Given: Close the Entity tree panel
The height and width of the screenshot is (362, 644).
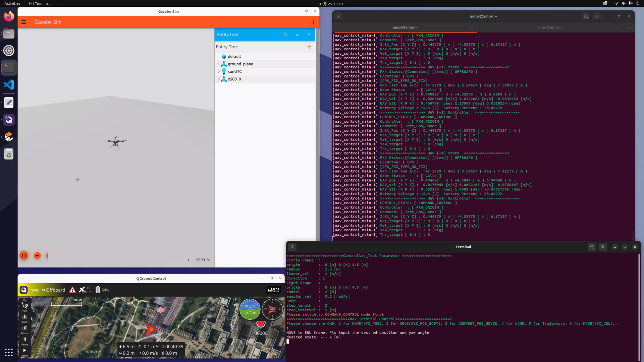Looking at the screenshot, I should [309, 35].
